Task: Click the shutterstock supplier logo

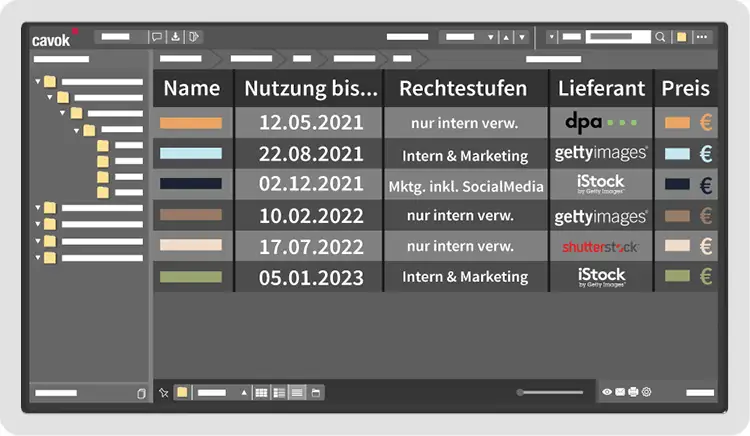Action: coord(600,246)
